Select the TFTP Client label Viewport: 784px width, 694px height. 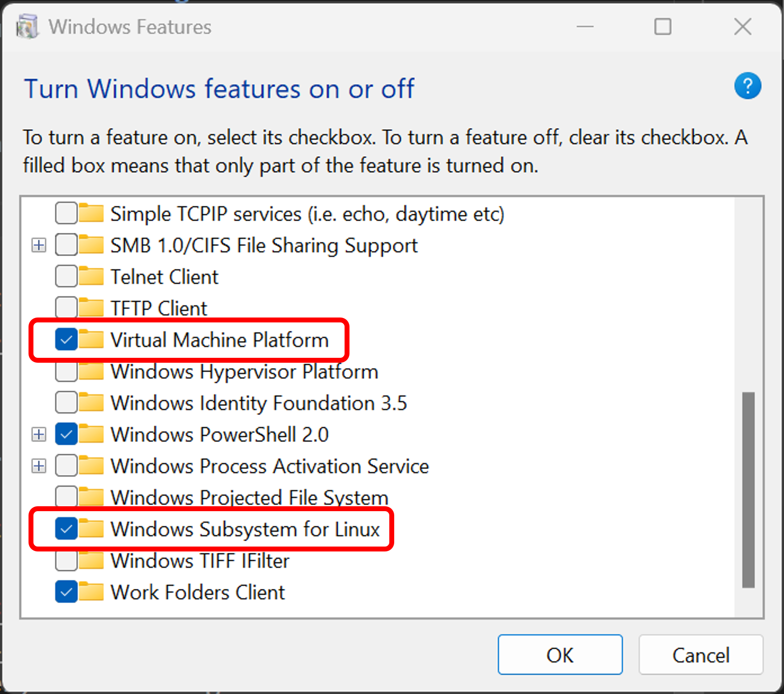point(159,308)
